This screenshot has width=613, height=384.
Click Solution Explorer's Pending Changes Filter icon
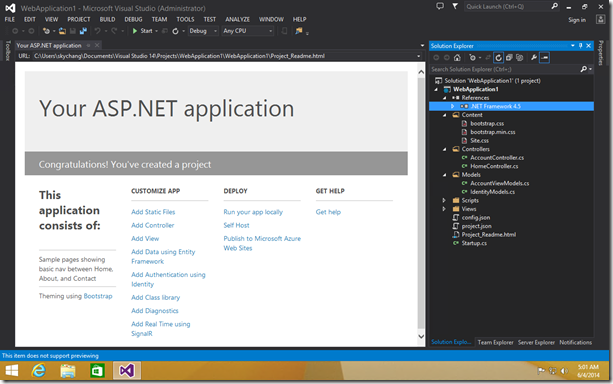[473, 58]
